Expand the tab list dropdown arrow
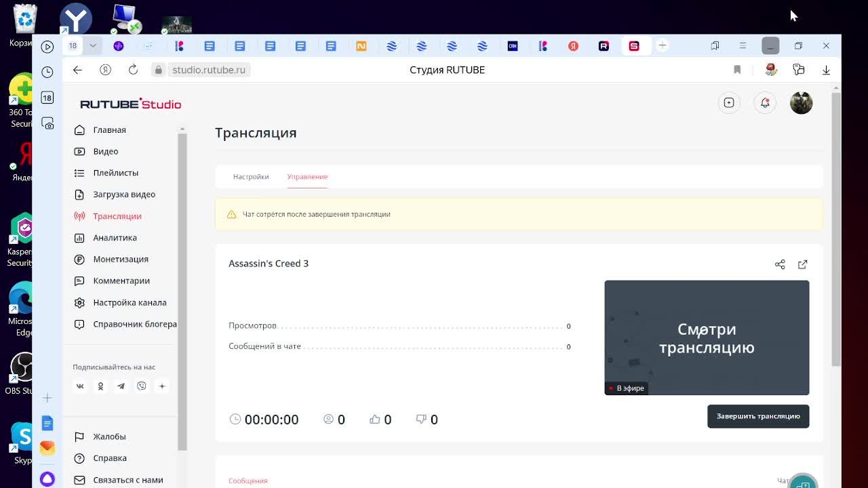 pyautogui.click(x=93, y=46)
